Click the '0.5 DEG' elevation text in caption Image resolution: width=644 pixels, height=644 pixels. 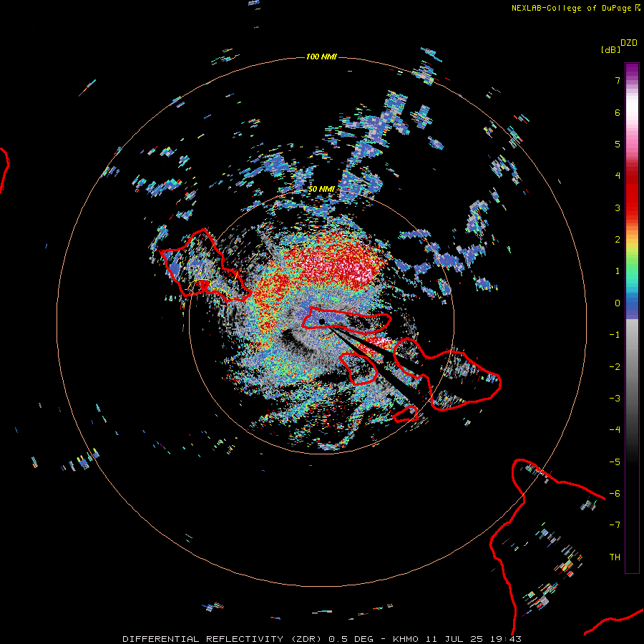(x=351, y=639)
